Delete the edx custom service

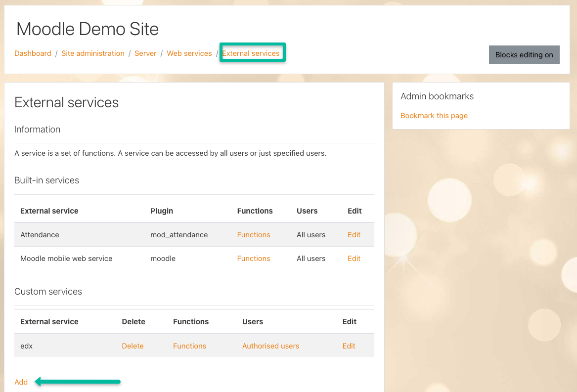pyautogui.click(x=133, y=346)
